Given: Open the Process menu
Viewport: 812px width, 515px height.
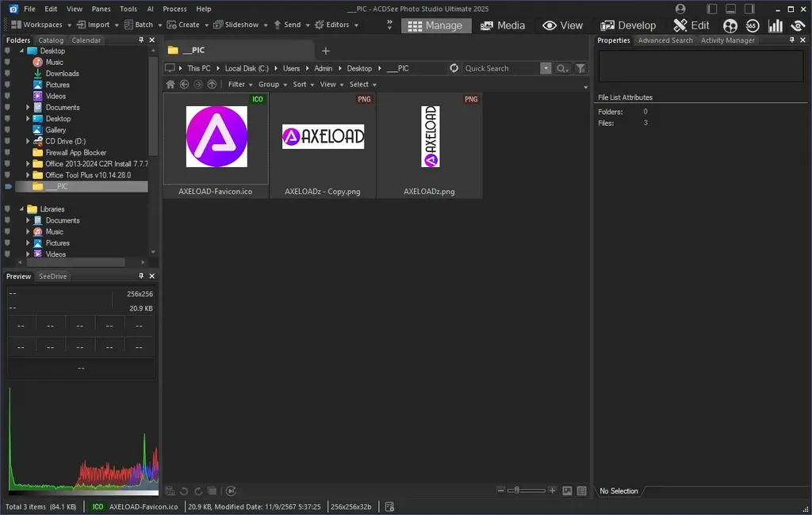Looking at the screenshot, I should pyautogui.click(x=174, y=9).
